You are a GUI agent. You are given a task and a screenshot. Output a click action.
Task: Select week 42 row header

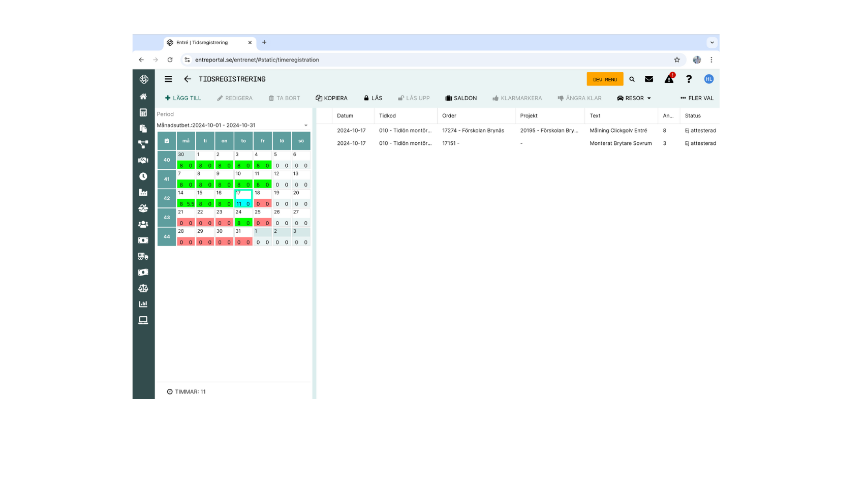tap(167, 198)
